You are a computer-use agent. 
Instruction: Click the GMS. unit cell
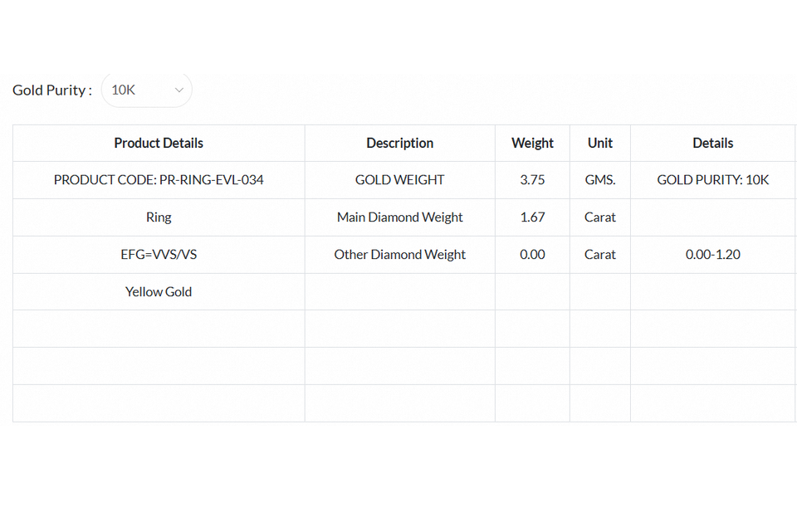tap(599, 179)
